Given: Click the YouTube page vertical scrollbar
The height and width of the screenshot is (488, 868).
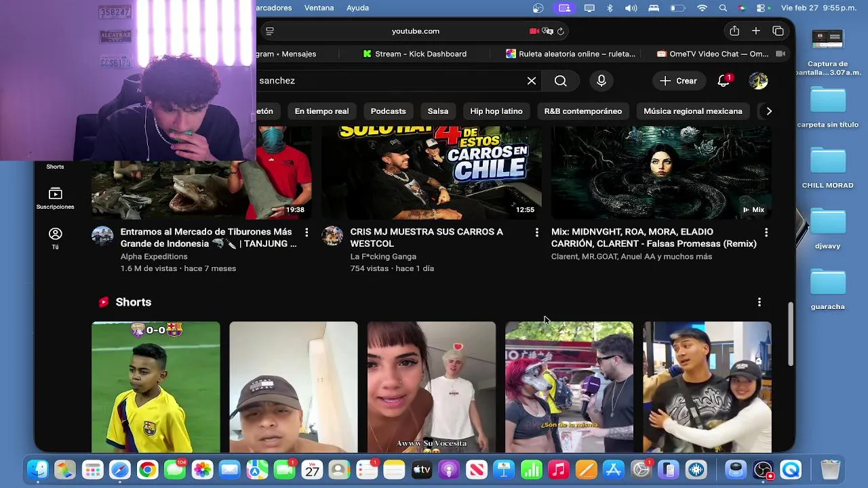Looking at the screenshot, I should [791, 334].
